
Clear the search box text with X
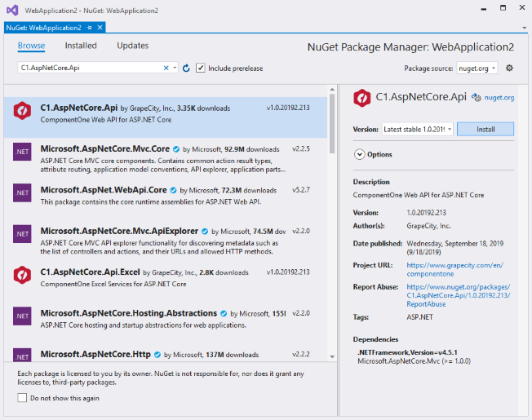tap(166, 69)
